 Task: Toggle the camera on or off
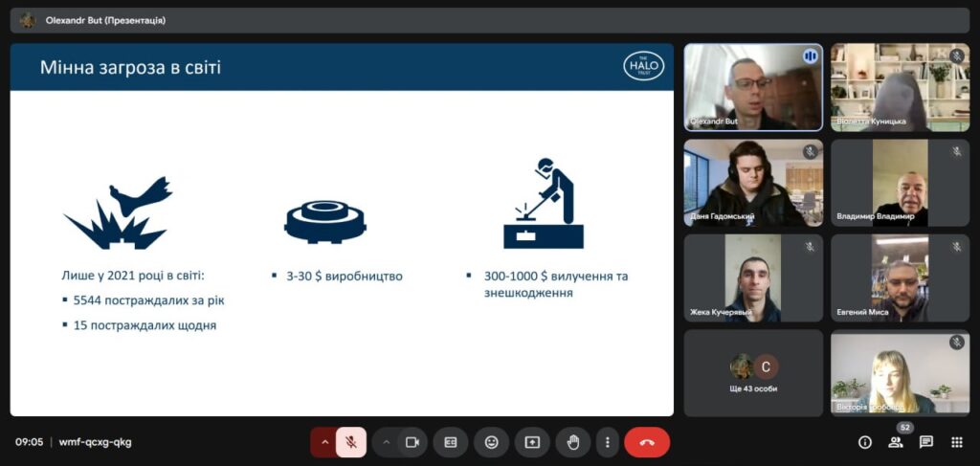[412, 442]
